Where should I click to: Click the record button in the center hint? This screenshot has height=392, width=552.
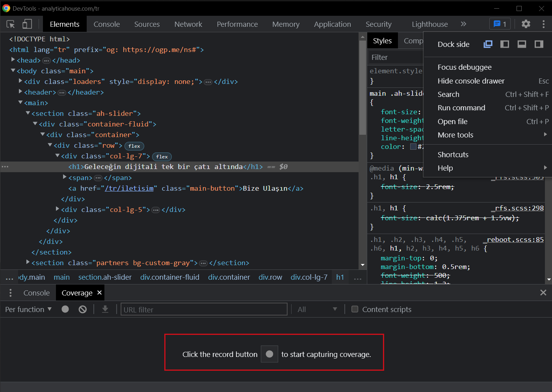click(x=269, y=354)
